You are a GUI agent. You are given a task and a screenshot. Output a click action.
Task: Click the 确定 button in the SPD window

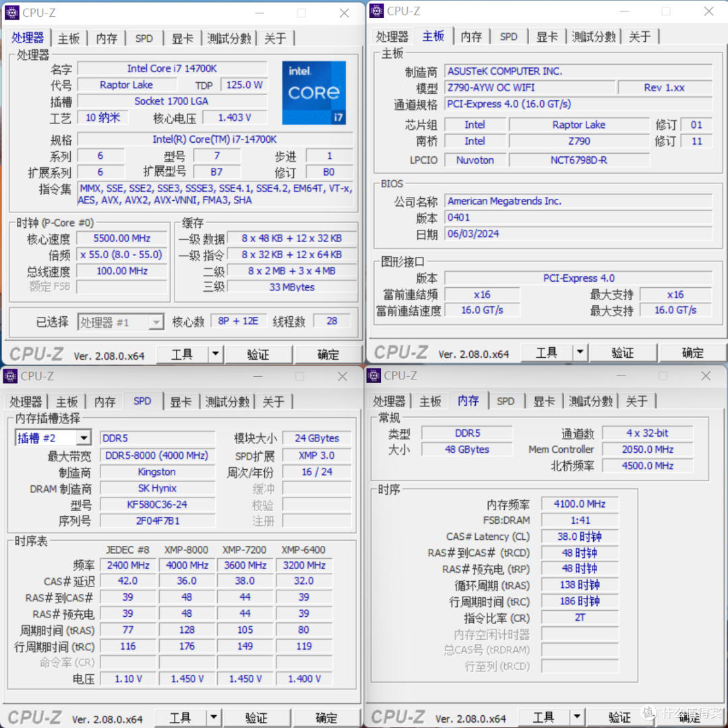coord(326,717)
